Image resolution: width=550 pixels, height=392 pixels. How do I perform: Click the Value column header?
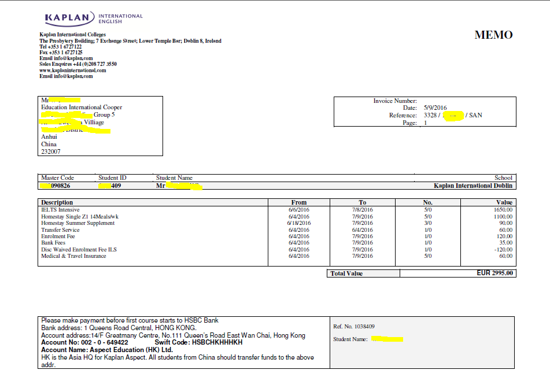504,202
